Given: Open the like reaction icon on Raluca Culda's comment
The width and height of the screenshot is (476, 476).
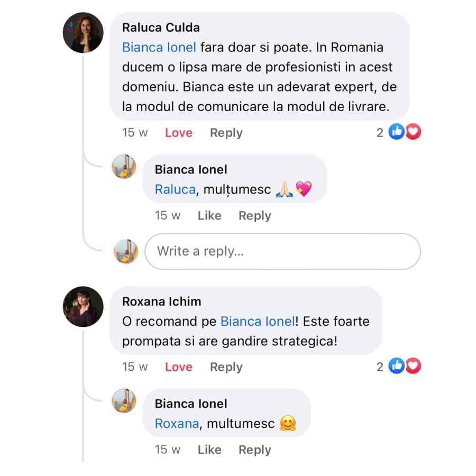Looking at the screenshot, I should (396, 132).
